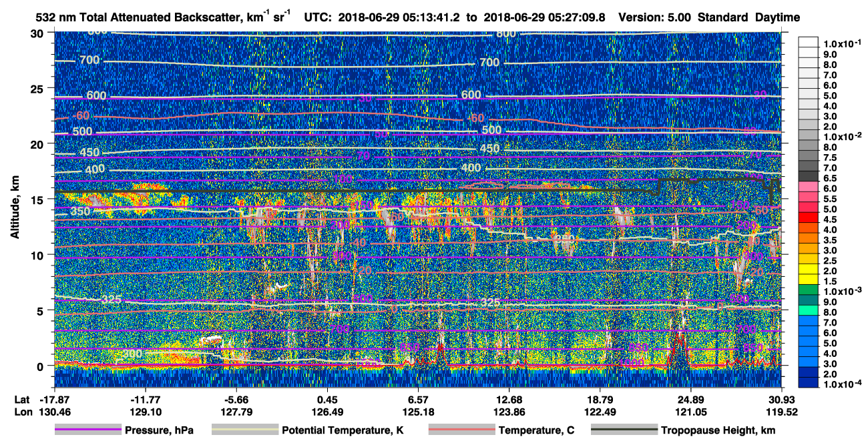Click the 15 altitude tick label
Screen dimensions: 868x445
pyautogui.click(x=39, y=199)
